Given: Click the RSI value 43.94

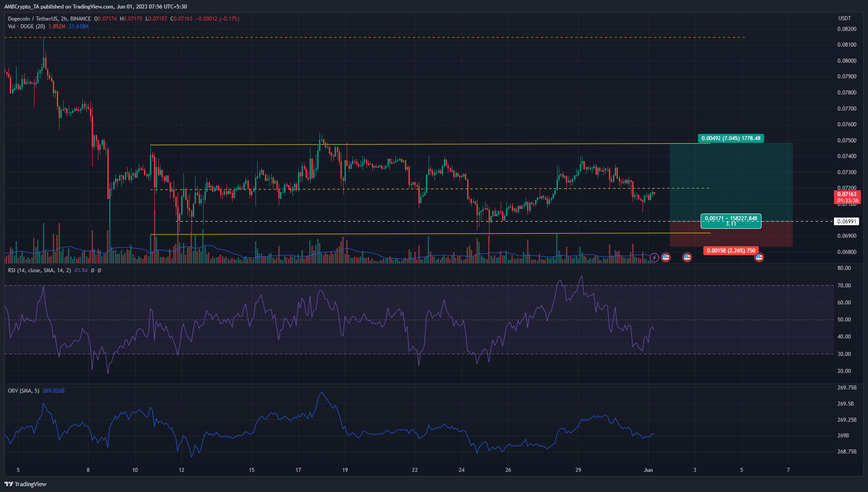Looking at the screenshot, I should point(81,270).
